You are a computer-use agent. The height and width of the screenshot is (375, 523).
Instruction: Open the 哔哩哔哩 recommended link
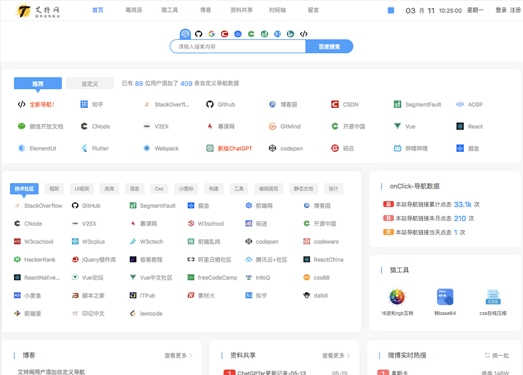(411, 148)
